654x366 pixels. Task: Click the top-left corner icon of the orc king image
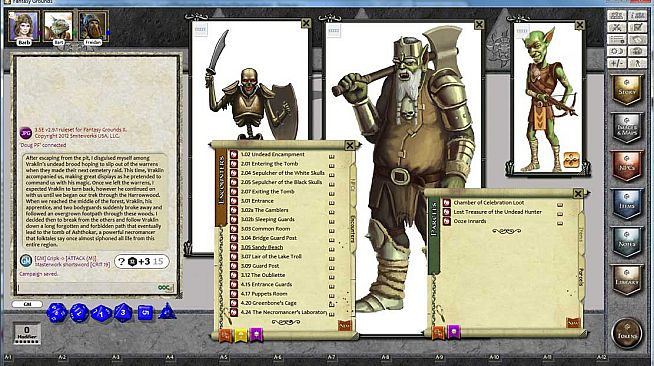coord(334,30)
